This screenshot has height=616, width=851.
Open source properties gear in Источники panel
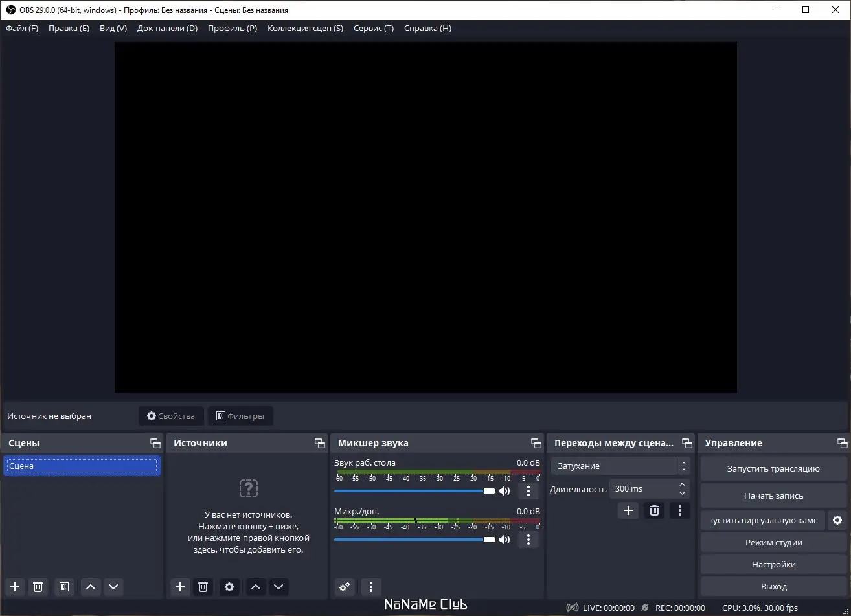click(229, 587)
